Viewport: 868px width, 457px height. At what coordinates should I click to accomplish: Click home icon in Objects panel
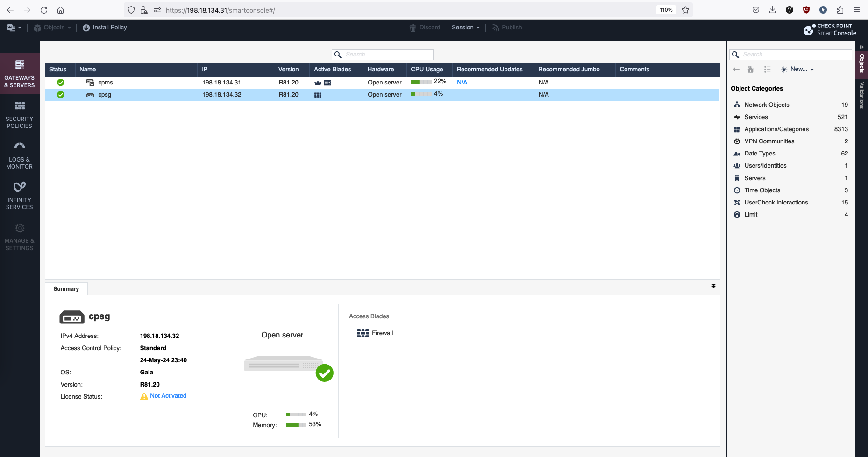click(751, 70)
